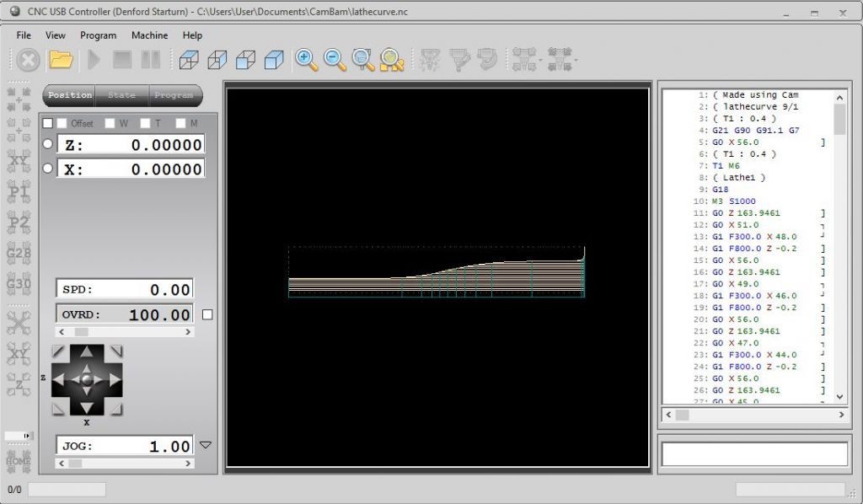863x504 pixels.
Task: Click the JOG slider thumb
Action: click(75, 464)
